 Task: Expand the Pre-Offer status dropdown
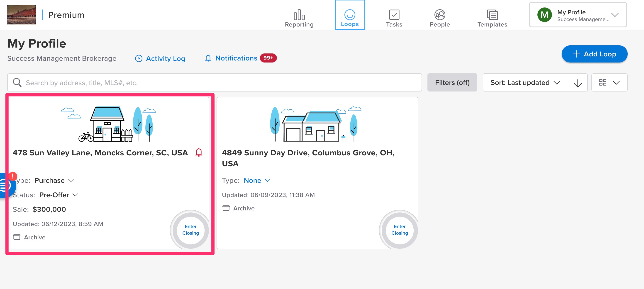coord(59,195)
